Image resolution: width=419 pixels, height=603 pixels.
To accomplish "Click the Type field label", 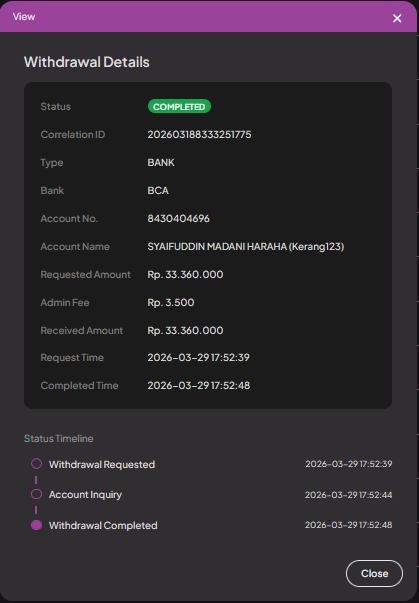I will coord(52,163).
